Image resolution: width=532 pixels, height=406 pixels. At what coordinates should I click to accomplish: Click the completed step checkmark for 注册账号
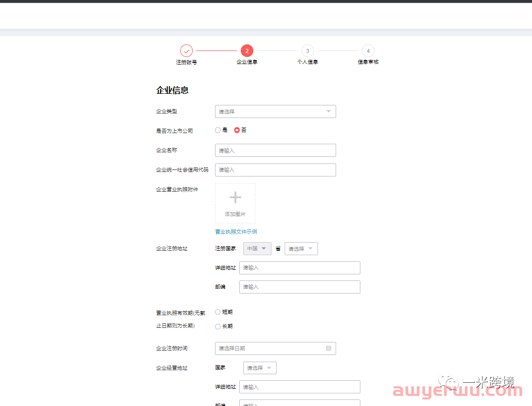pos(186,51)
